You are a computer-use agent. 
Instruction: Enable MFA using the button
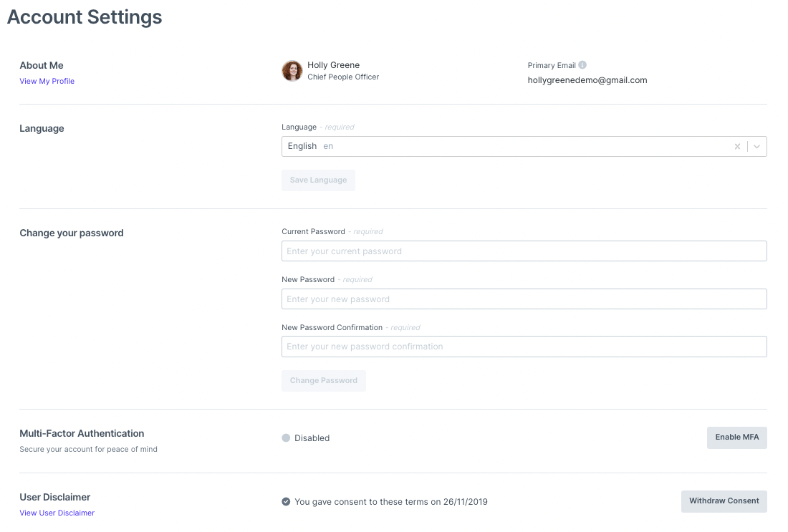[x=736, y=437]
